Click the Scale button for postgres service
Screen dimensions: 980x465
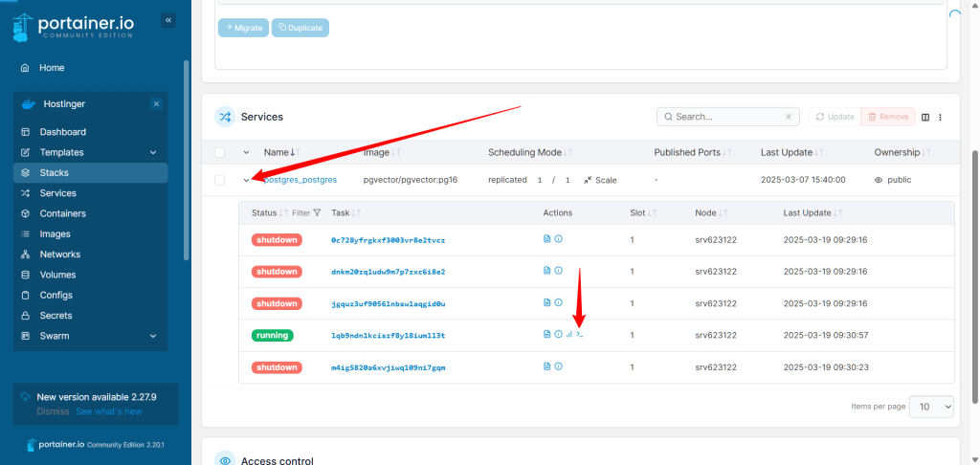click(x=600, y=180)
